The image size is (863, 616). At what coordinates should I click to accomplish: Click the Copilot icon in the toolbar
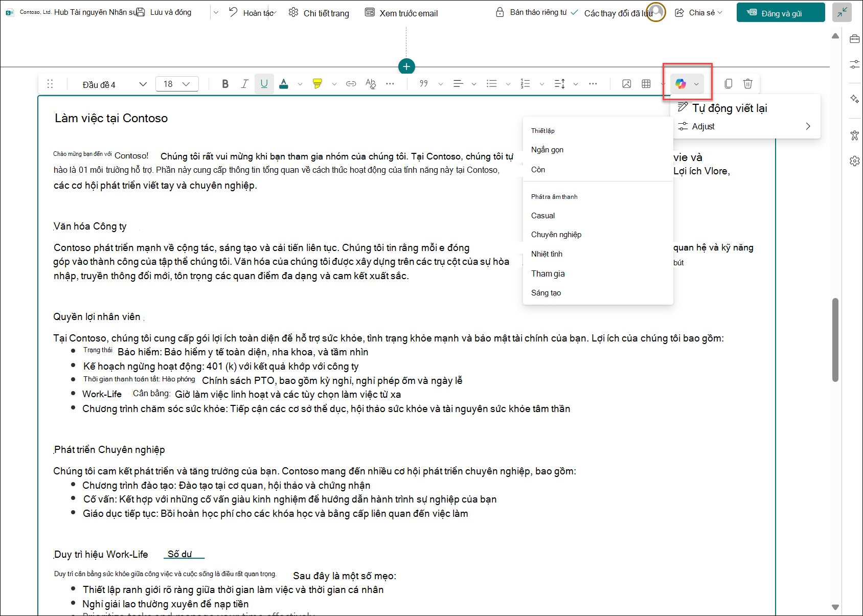680,84
